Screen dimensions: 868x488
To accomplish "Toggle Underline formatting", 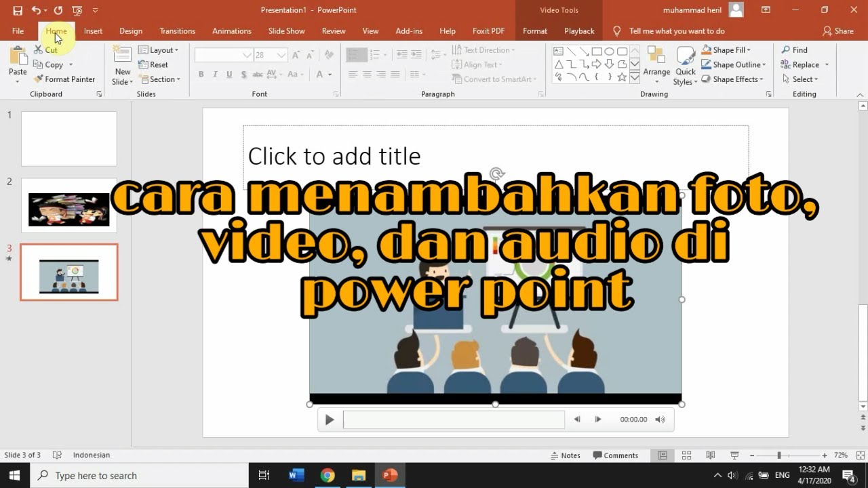I will pyautogui.click(x=229, y=75).
